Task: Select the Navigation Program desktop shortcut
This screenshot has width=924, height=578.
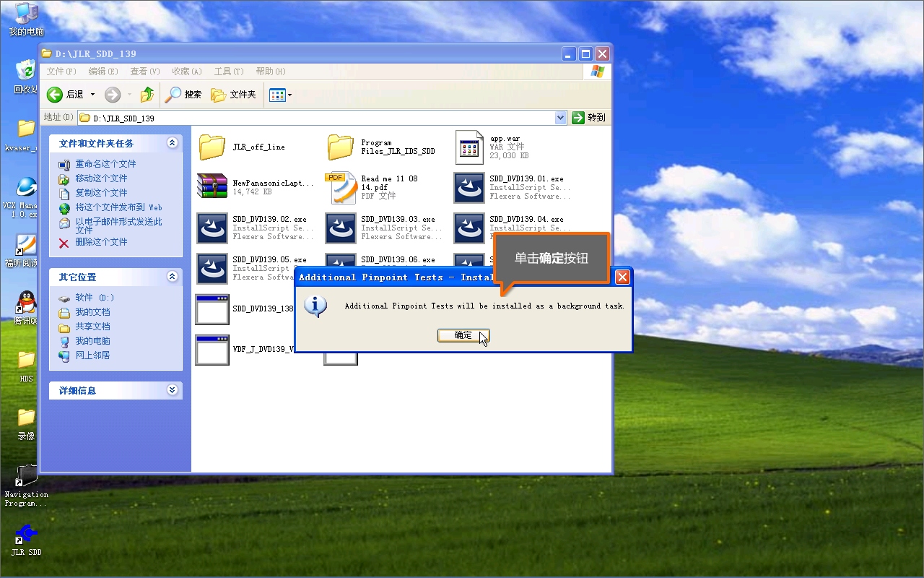Action: pyautogui.click(x=26, y=476)
